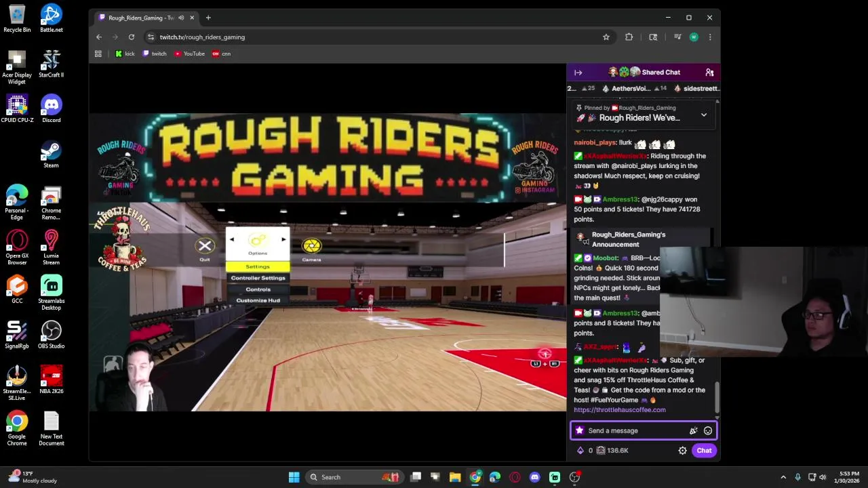
Task: Click sidestreett... in the gifter leaderboard
Action: pos(701,89)
